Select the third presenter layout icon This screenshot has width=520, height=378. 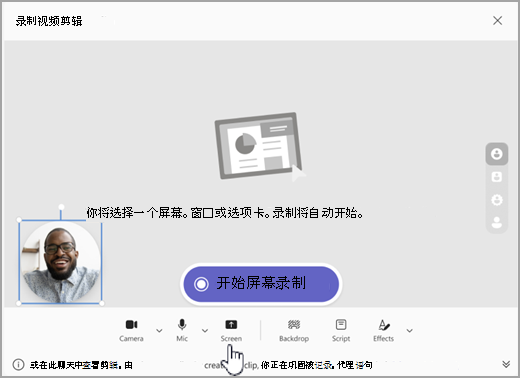point(497,200)
